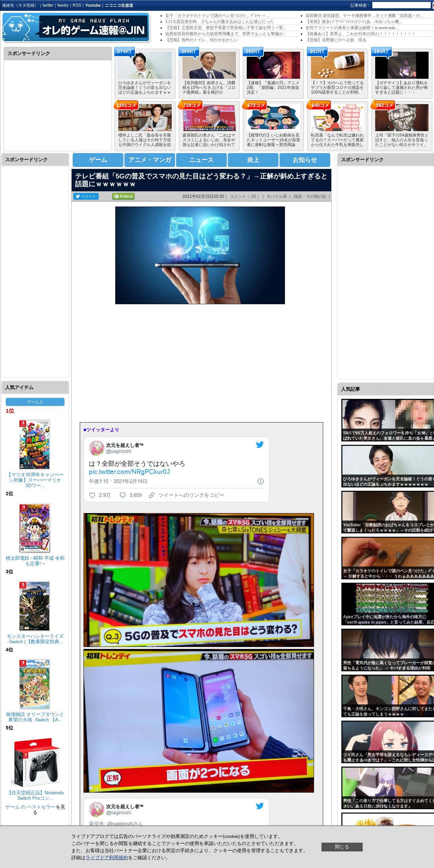
Task: Click TV screenshot Q.3 5Gの普及で image
Action: tap(199, 580)
